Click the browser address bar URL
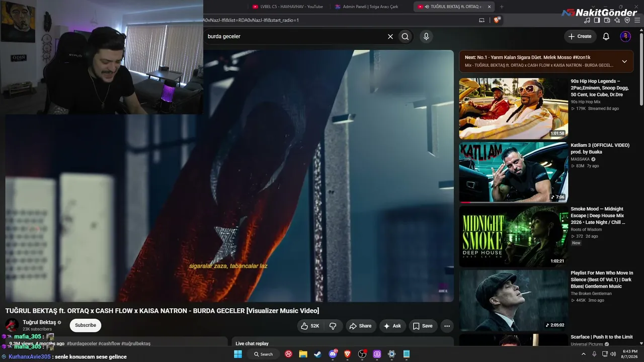This screenshot has width=644, height=362. 251,20
